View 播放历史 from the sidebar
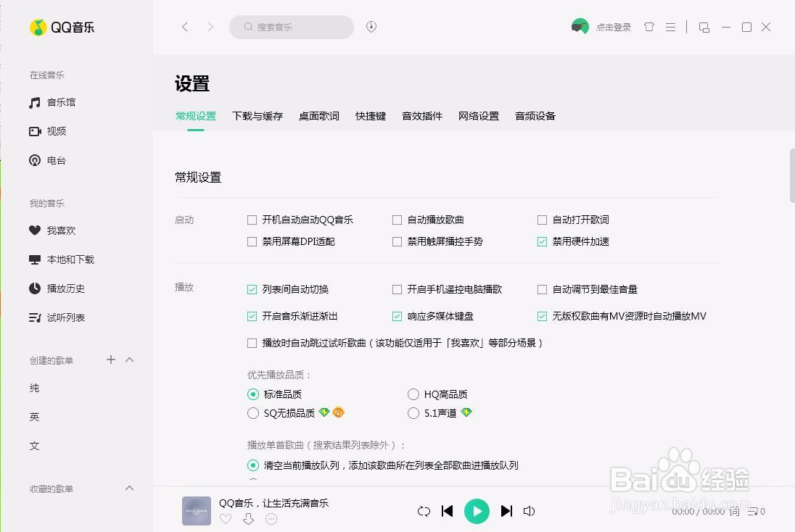Image resolution: width=795 pixels, height=532 pixels. pos(64,288)
